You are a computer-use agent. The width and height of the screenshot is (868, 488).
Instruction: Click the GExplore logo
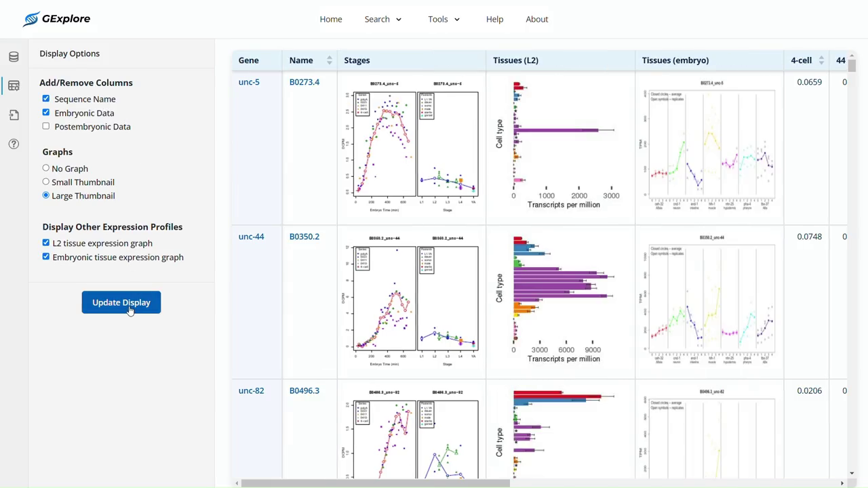(56, 19)
